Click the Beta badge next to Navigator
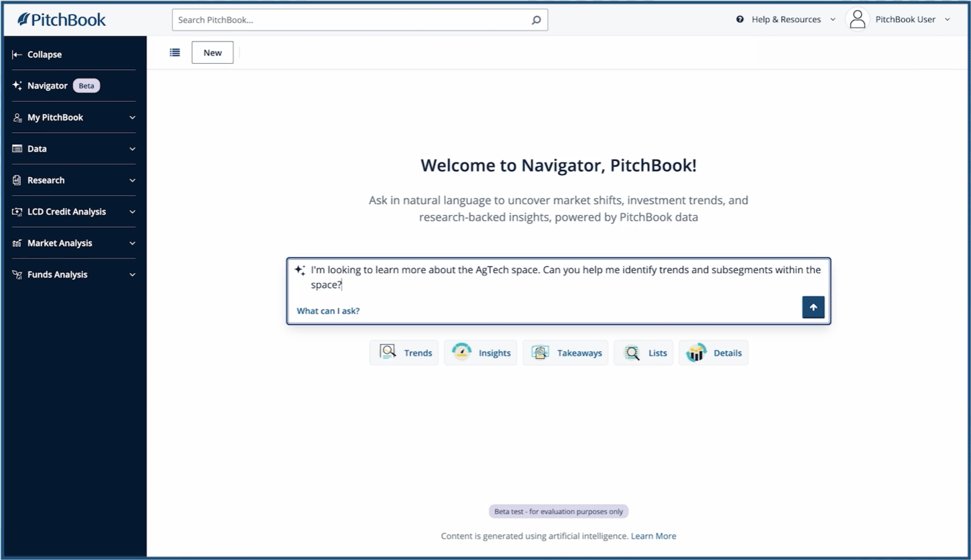971x560 pixels. [87, 86]
